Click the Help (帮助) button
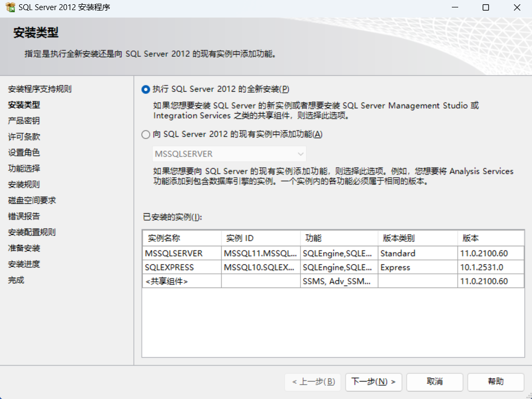This screenshot has width=532, height=399. [496, 382]
